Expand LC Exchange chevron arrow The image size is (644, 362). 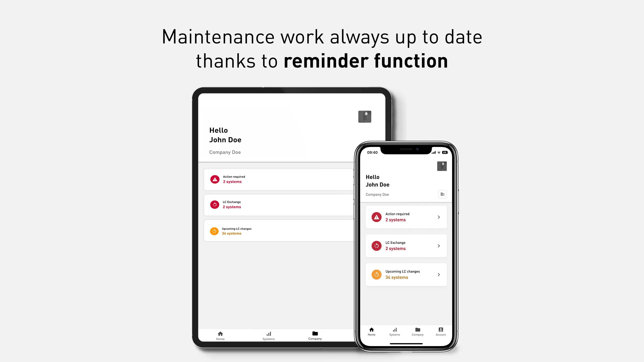(x=439, y=246)
